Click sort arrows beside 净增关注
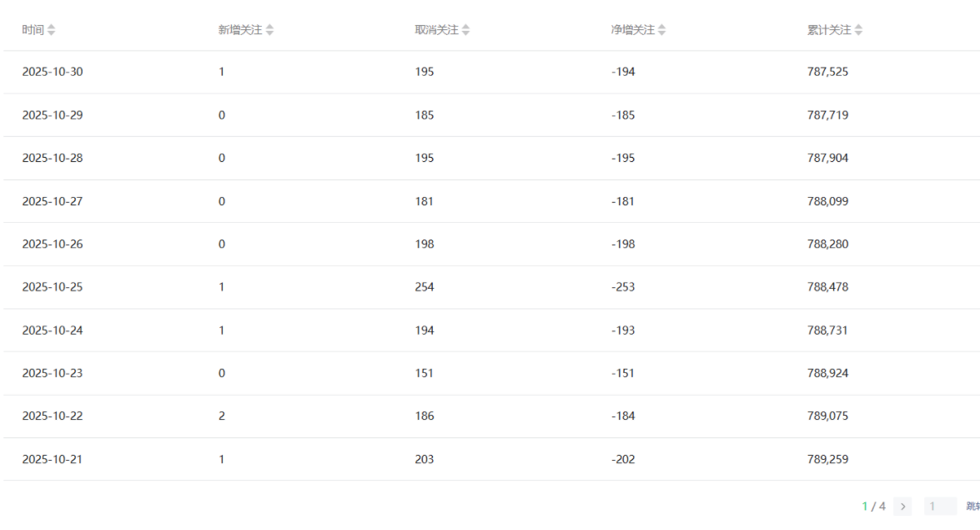Viewport: 980px width, 530px height. click(661, 30)
